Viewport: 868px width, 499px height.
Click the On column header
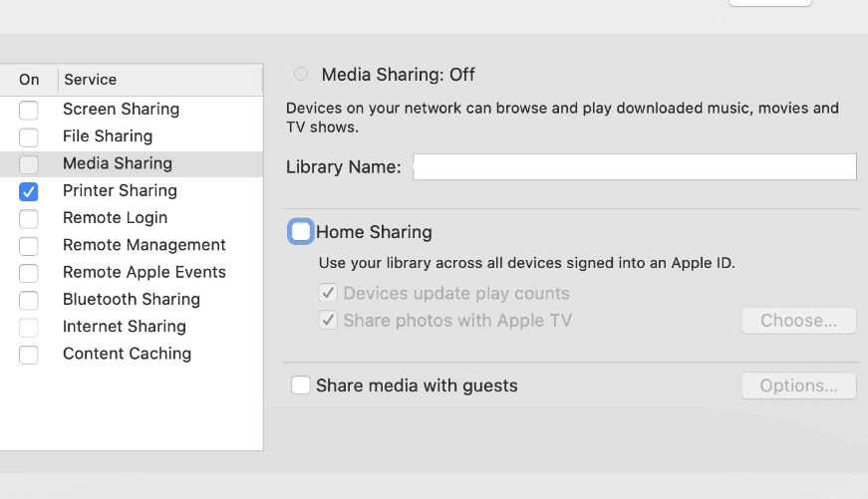[29, 80]
